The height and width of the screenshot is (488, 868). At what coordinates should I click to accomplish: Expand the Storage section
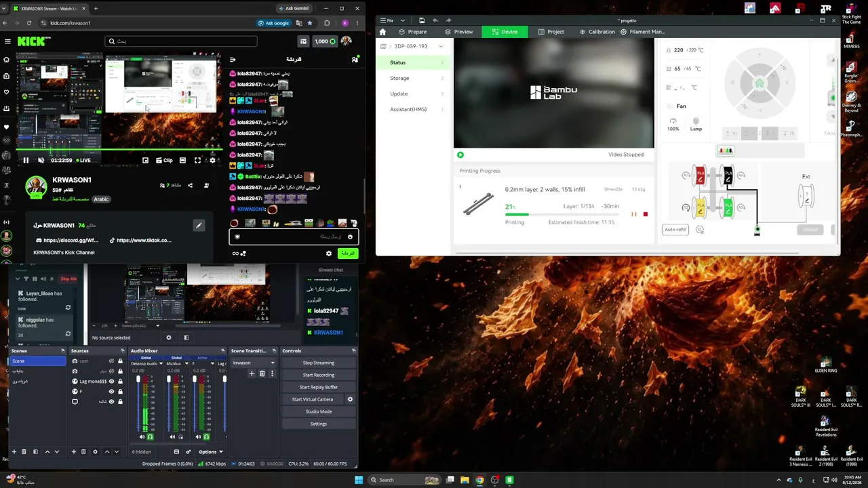point(414,78)
